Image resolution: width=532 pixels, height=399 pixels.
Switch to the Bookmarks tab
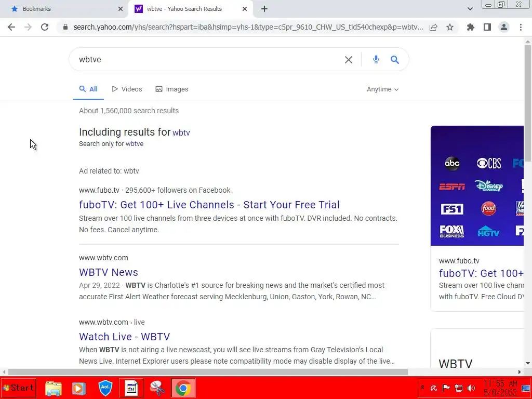tap(64, 9)
